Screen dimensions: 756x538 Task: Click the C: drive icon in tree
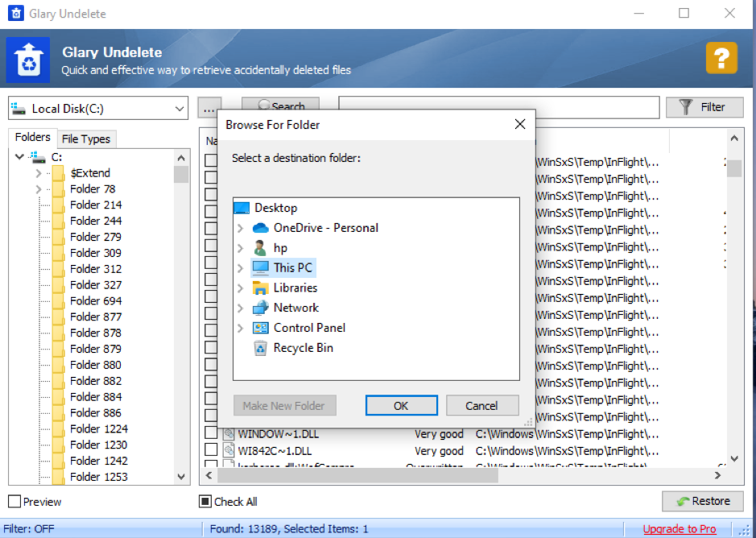click(37, 157)
